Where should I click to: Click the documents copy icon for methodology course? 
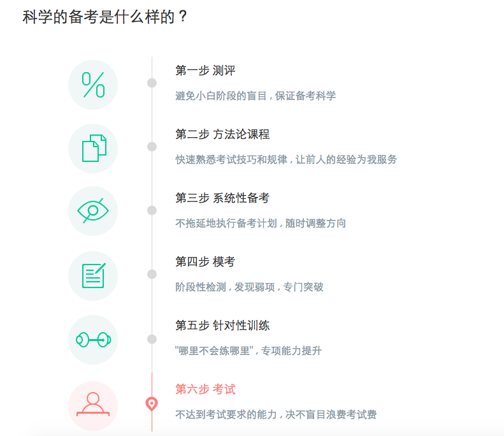click(93, 149)
